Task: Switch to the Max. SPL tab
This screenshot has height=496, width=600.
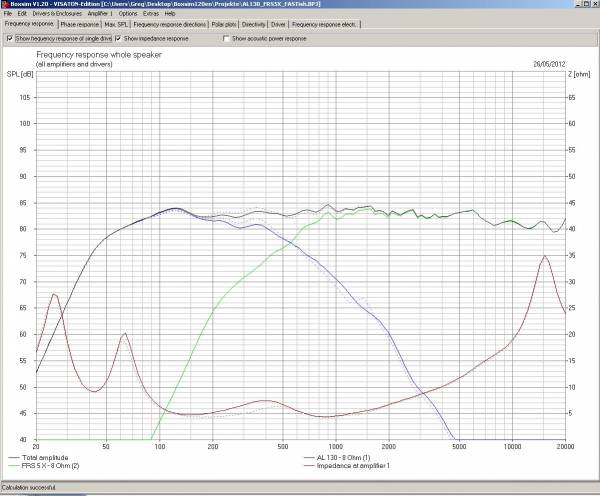Action: (x=116, y=24)
